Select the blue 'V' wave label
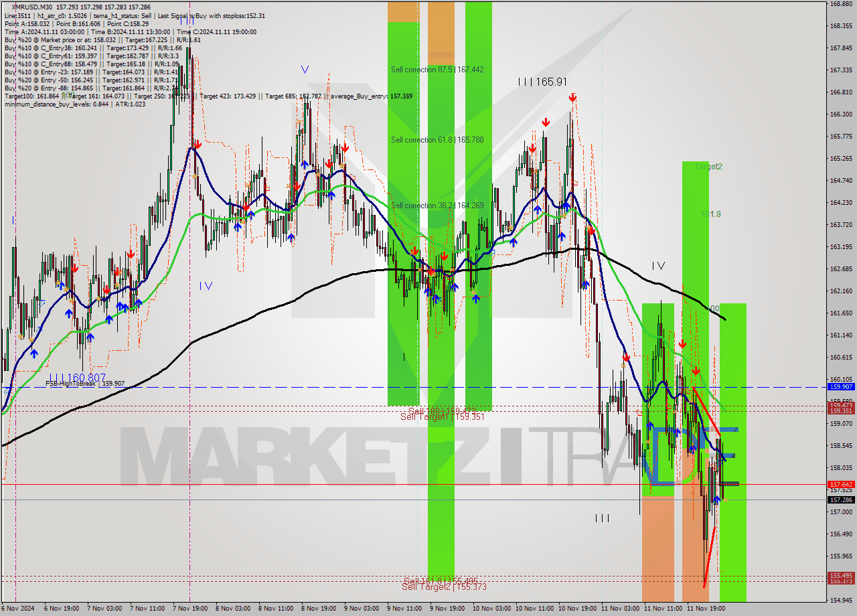 click(305, 70)
